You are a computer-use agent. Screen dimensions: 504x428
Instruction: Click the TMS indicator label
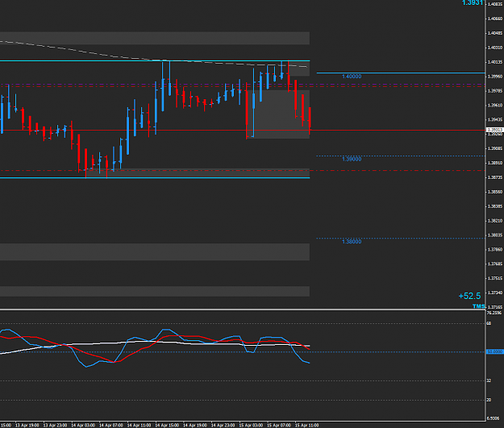pyautogui.click(x=479, y=306)
